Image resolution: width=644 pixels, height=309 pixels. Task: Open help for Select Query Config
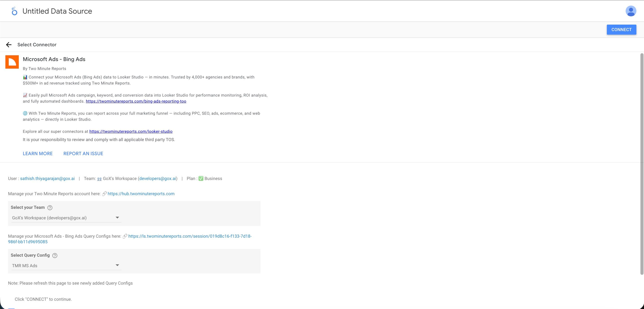(55, 255)
